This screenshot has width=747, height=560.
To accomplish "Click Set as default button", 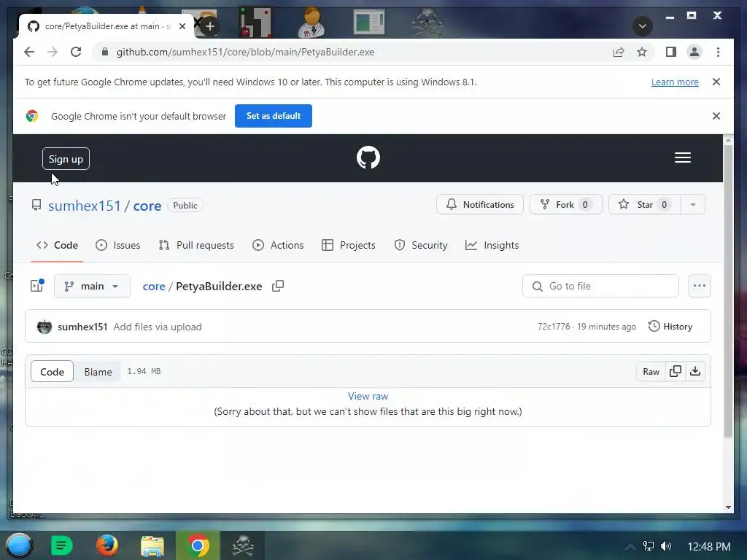I will 274,116.
